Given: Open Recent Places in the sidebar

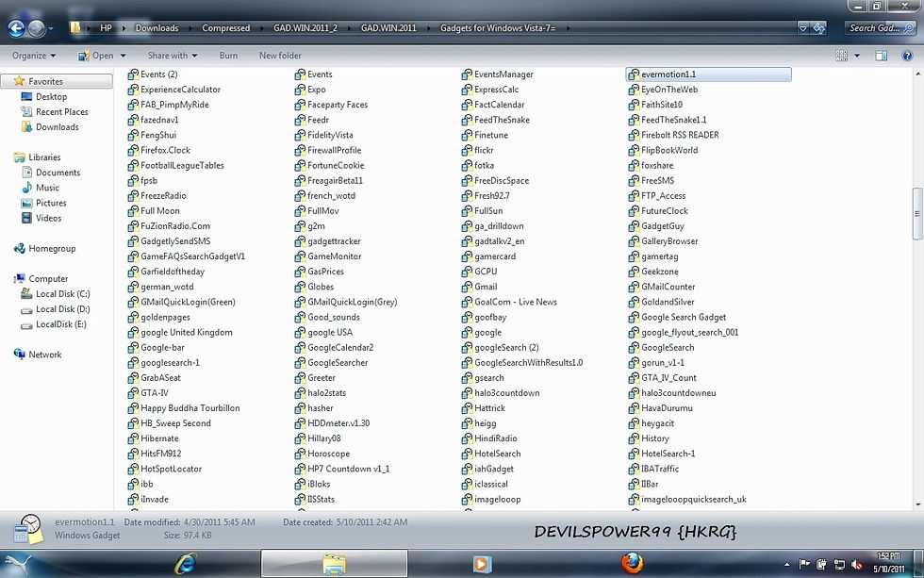Looking at the screenshot, I should [x=55, y=112].
